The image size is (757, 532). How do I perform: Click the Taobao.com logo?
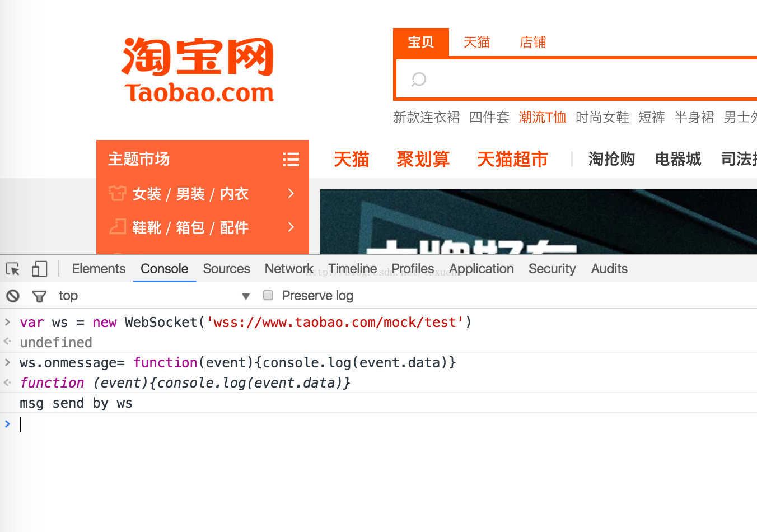point(198,70)
